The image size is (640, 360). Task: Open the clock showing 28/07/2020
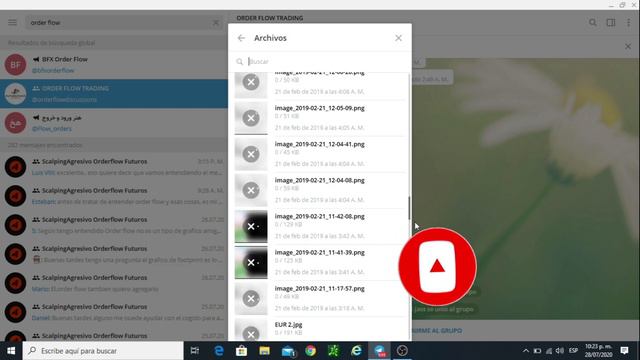click(598, 351)
